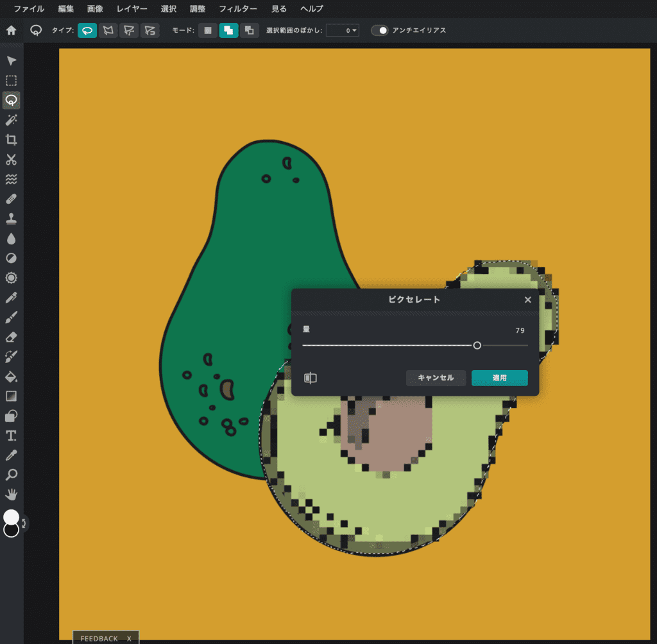Screen dimensions: 657x644
Task: Apply the Pixelate filter with 適用
Action: 499,378
